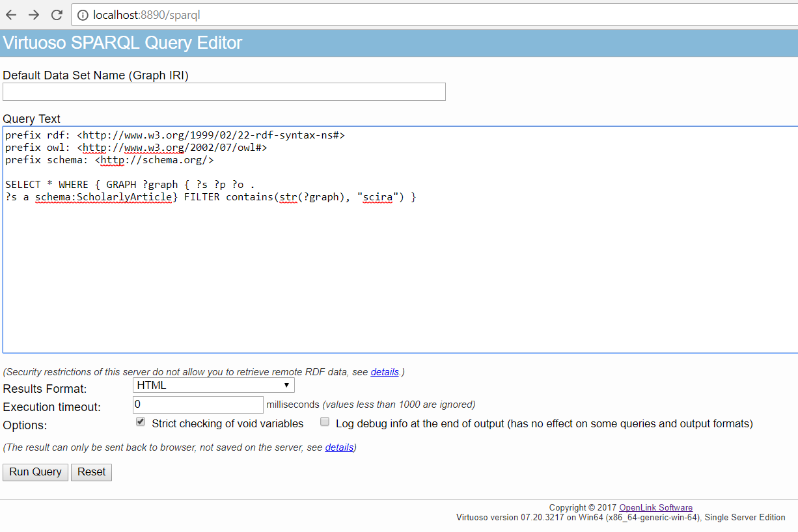This screenshot has width=798, height=532.
Task: Click the prefix rdf line in query
Action: (174, 136)
